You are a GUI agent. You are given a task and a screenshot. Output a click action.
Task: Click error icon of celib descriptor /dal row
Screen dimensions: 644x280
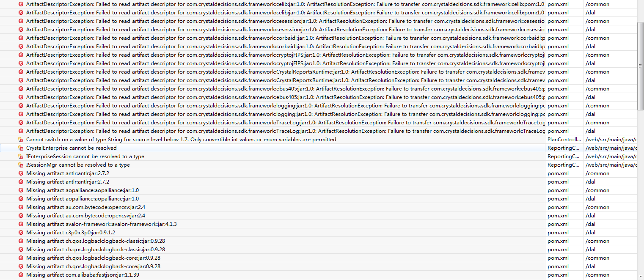tap(21, 13)
